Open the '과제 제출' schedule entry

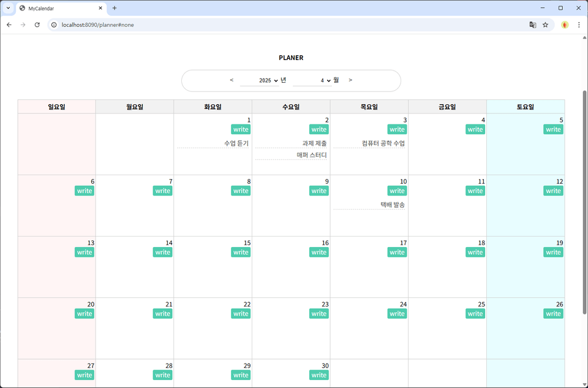pyautogui.click(x=314, y=143)
